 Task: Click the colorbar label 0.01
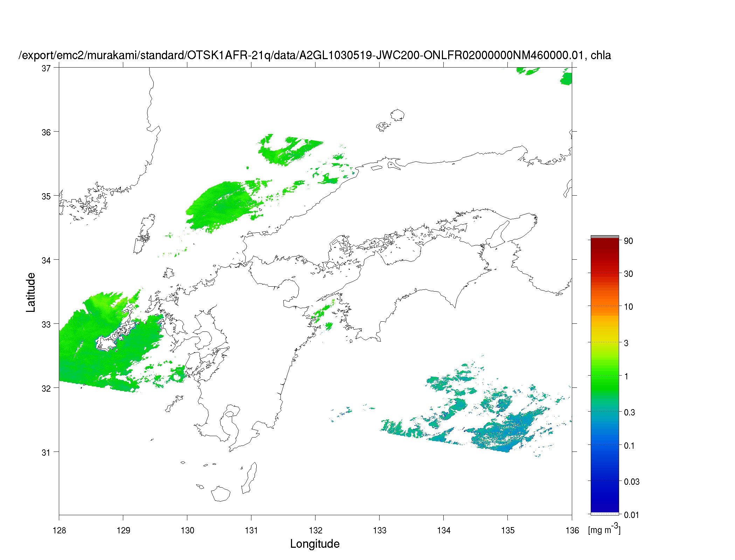click(x=632, y=515)
